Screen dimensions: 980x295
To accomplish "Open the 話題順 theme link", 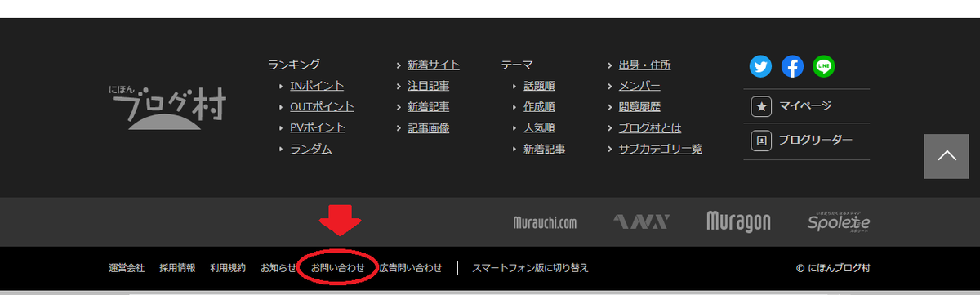I will [539, 86].
